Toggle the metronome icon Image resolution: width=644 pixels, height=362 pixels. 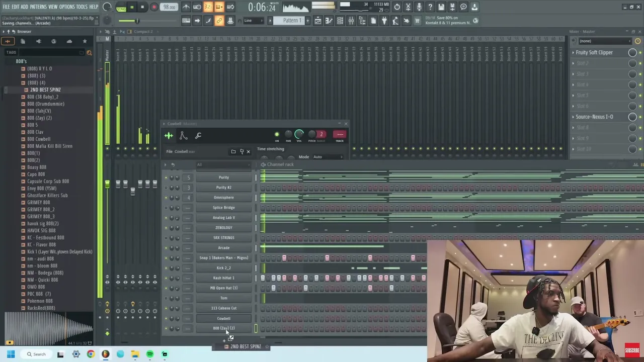tap(186, 7)
